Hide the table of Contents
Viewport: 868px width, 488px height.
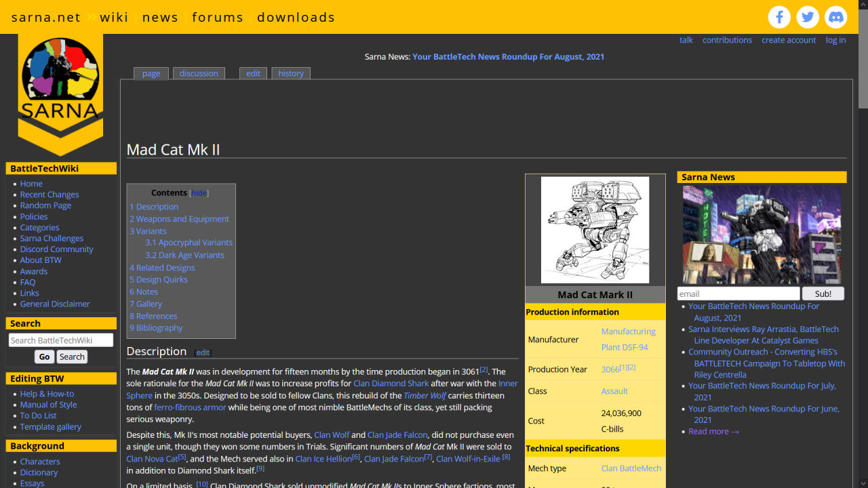199,192
